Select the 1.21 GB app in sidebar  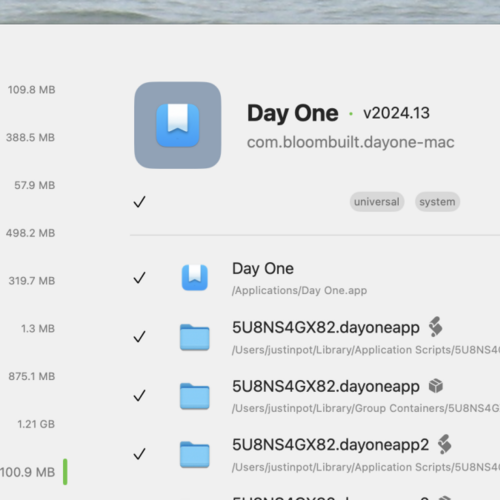pyautogui.click(x=36, y=424)
